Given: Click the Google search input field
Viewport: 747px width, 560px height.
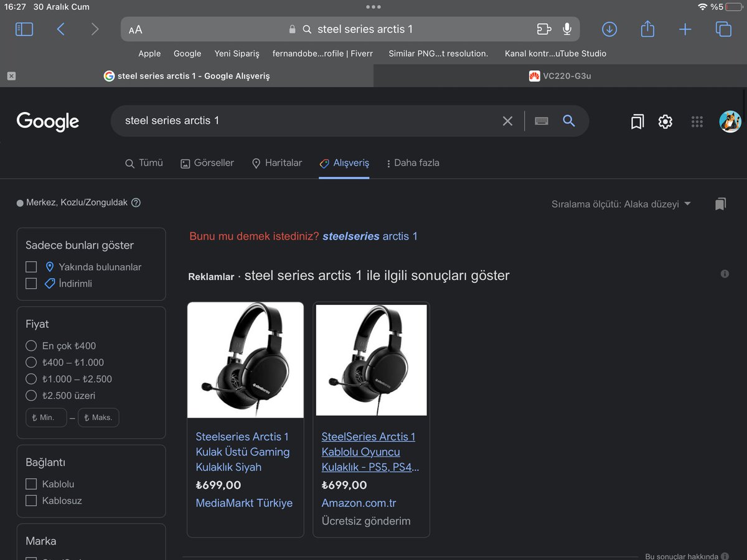Looking at the screenshot, I should (308, 121).
